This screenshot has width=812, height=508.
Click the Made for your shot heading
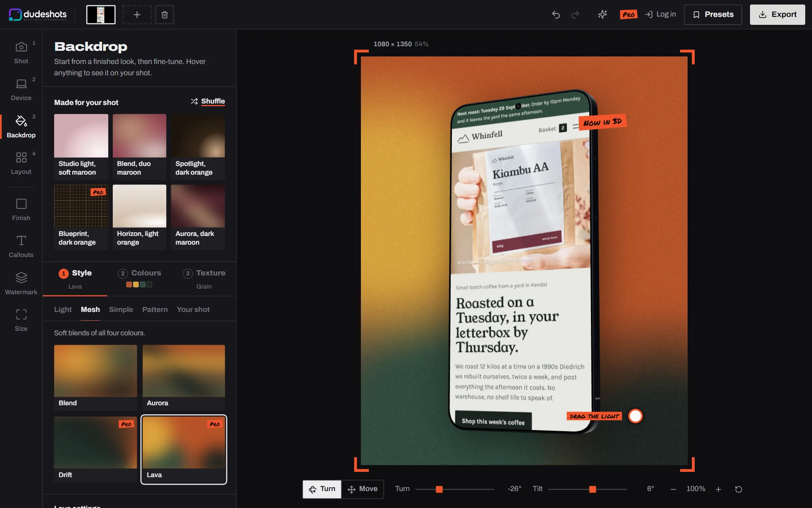pos(86,102)
